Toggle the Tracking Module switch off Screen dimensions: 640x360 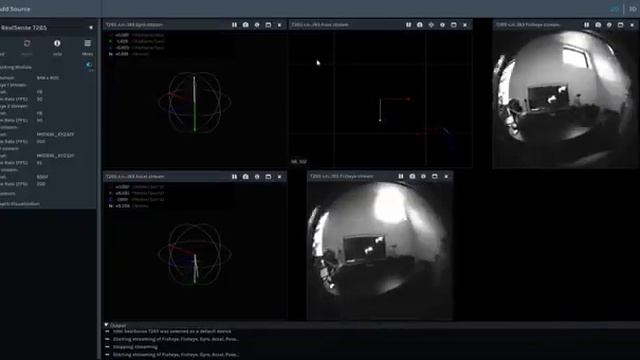tap(89, 65)
